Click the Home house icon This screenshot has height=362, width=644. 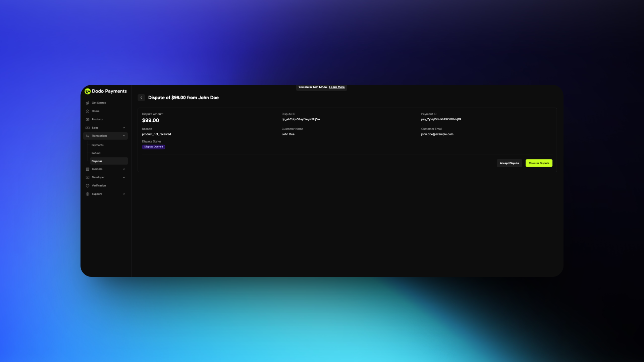point(88,111)
